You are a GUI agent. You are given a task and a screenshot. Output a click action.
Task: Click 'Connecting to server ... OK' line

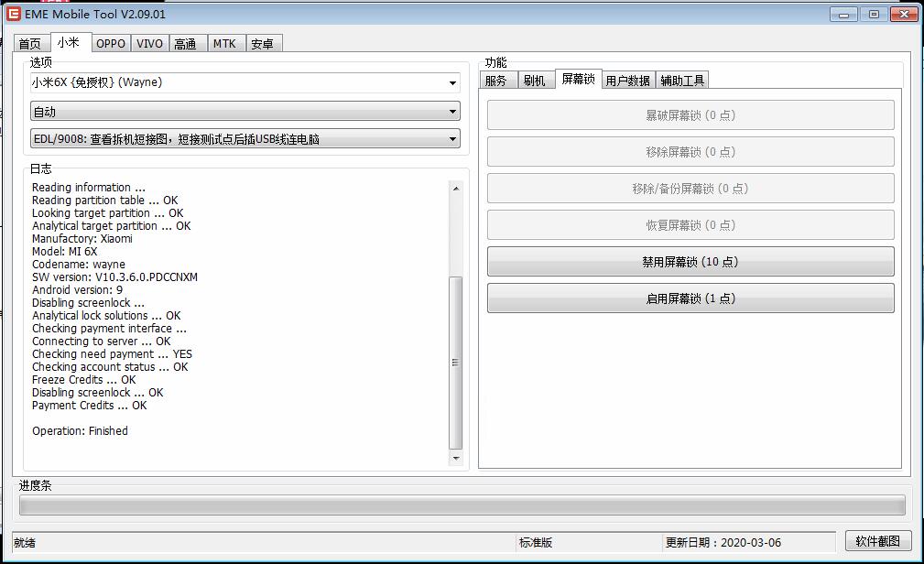102,342
